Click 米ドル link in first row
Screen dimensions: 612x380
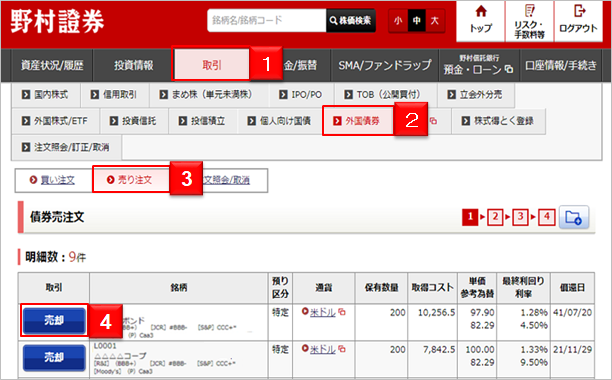323,313
